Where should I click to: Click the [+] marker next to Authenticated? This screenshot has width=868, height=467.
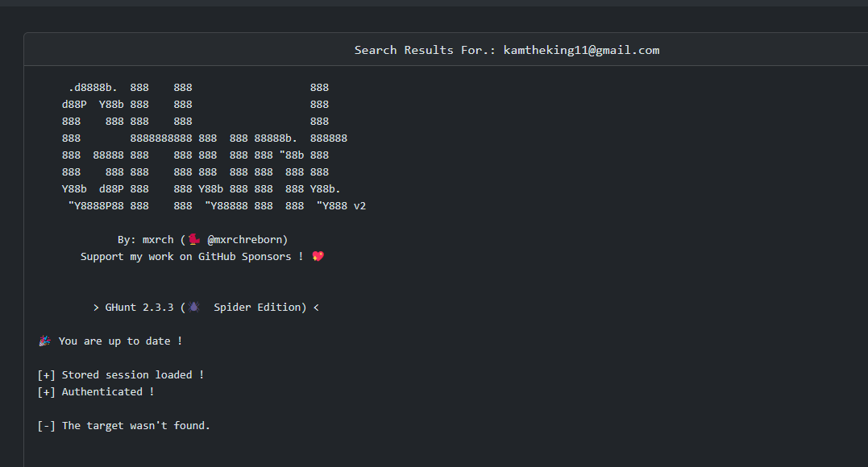coord(47,391)
